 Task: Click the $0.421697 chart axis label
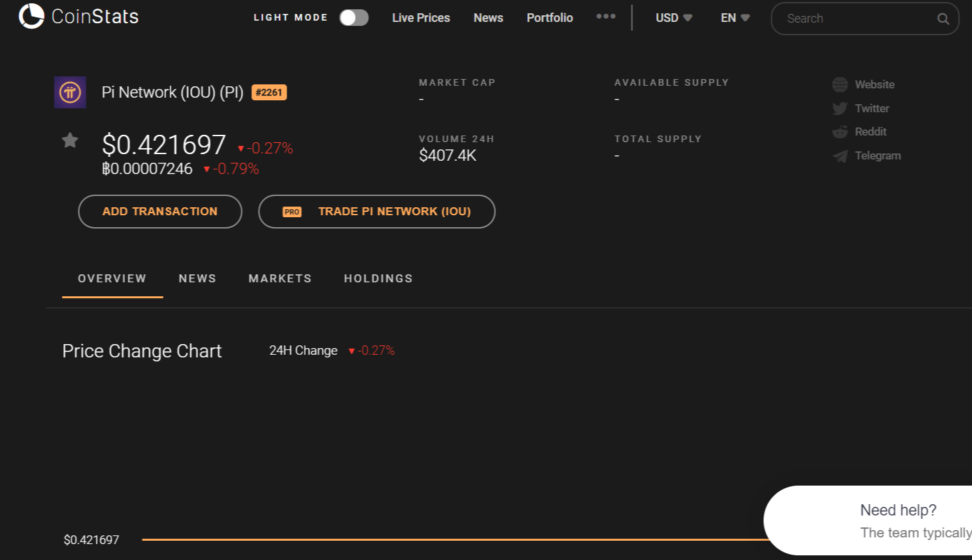point(91,540)
